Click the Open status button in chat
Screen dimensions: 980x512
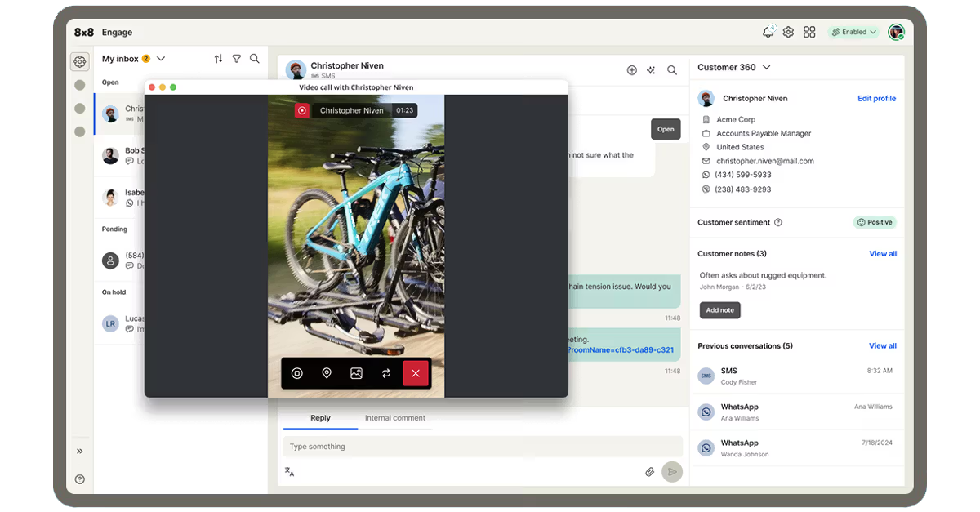666,129
